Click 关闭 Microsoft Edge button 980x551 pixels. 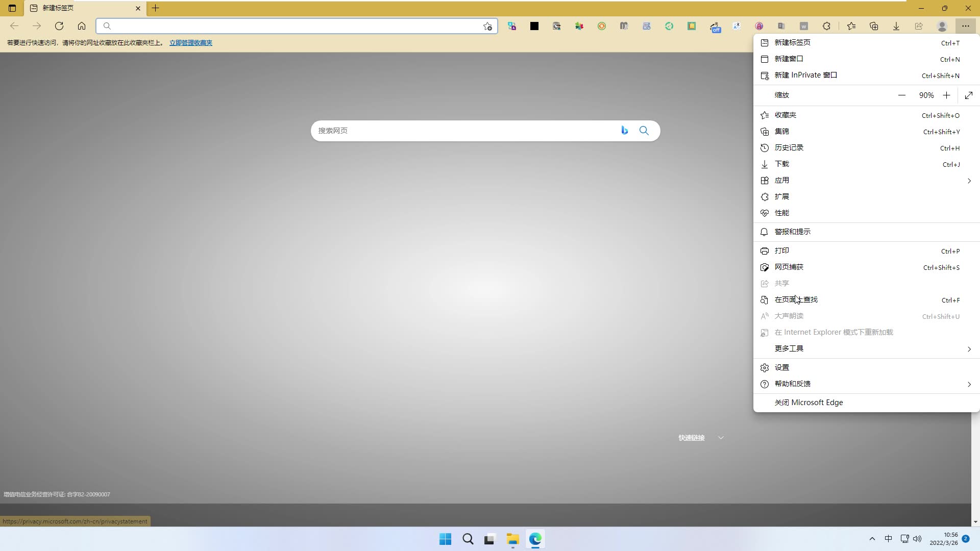[x=807, y=402]
